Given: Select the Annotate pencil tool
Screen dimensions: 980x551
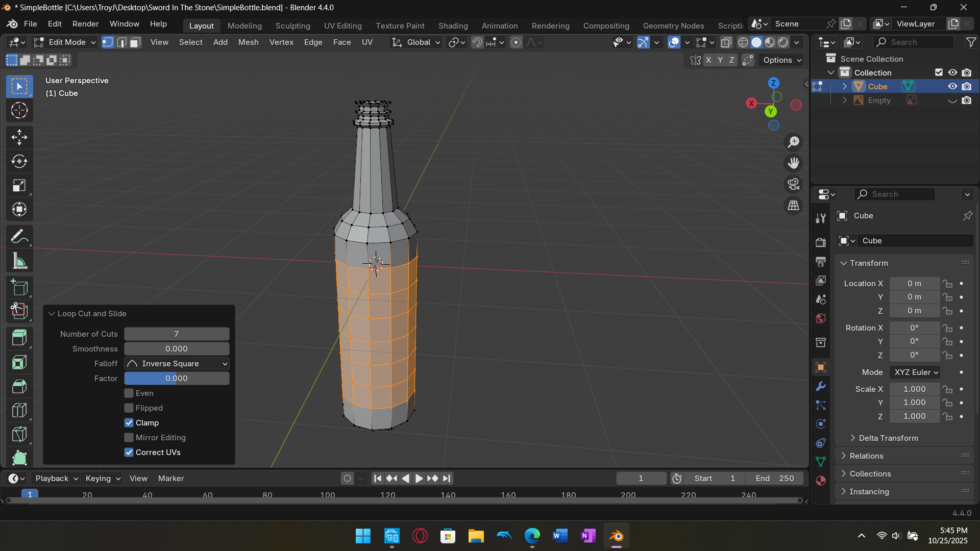Looking at the screenshot, I should tap(19, 237).
